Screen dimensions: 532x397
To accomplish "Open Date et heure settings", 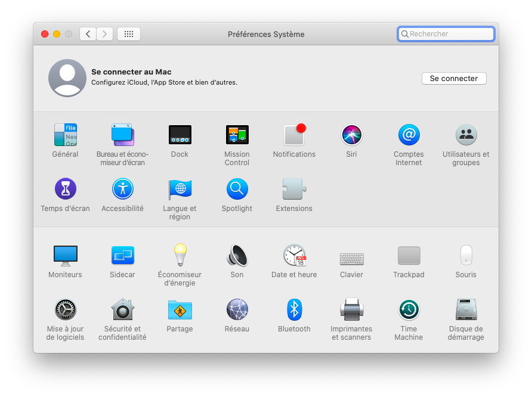I will (x=295, y=255).
